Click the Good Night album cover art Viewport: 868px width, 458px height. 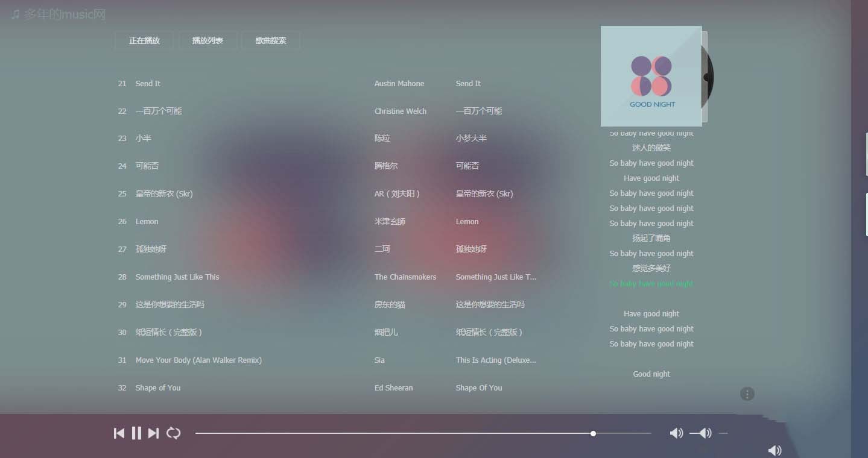tap(651, 76)
